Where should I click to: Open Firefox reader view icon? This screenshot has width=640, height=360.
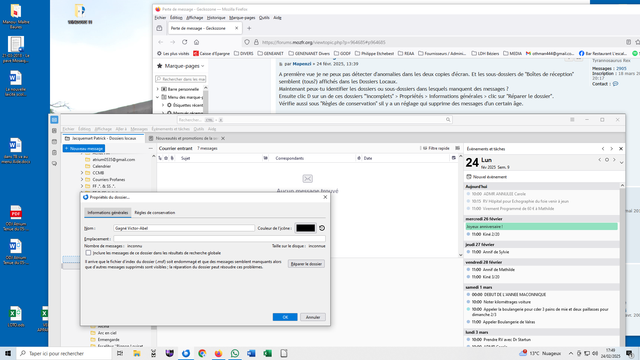tap(629, 42)
